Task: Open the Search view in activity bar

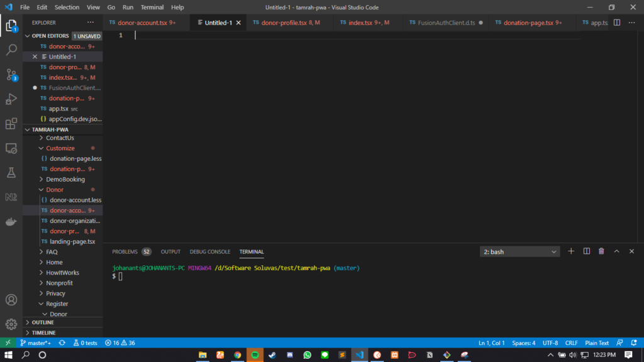Action: tap(11, 50)
